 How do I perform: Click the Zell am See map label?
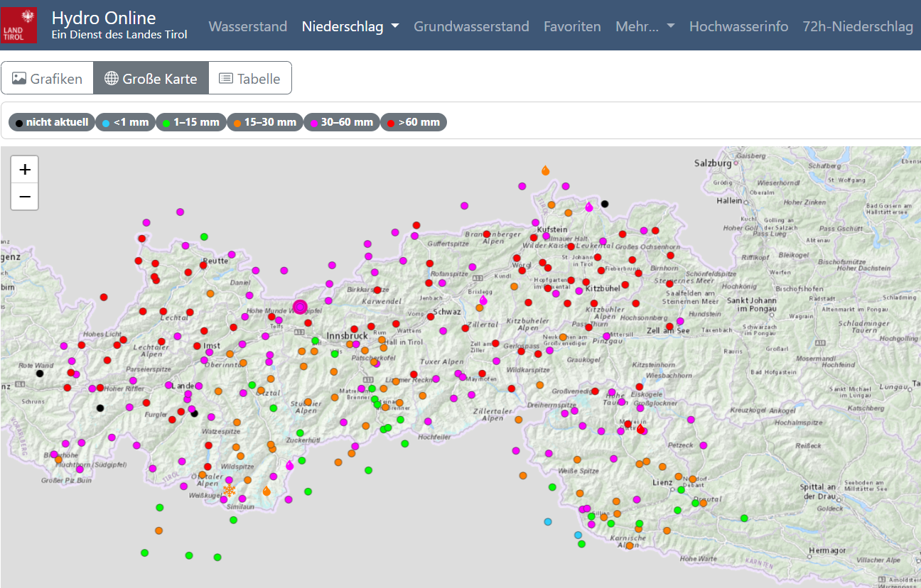[668, 331]
